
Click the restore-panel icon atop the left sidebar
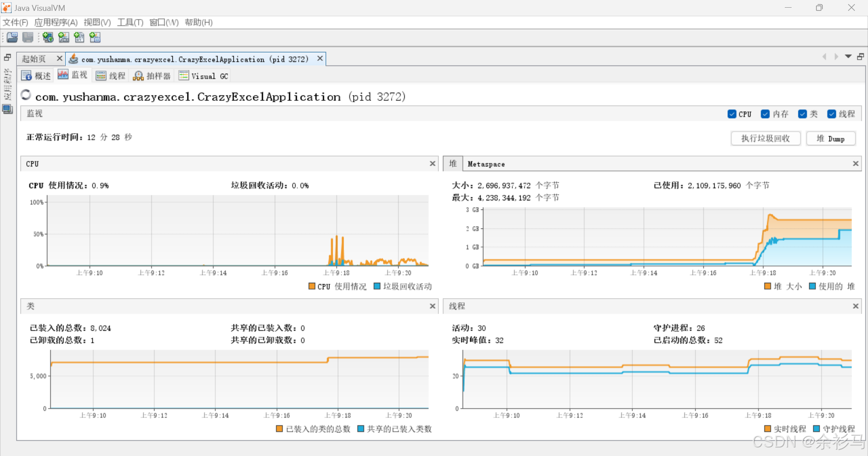pyautogui.click(x=8, y=57)
